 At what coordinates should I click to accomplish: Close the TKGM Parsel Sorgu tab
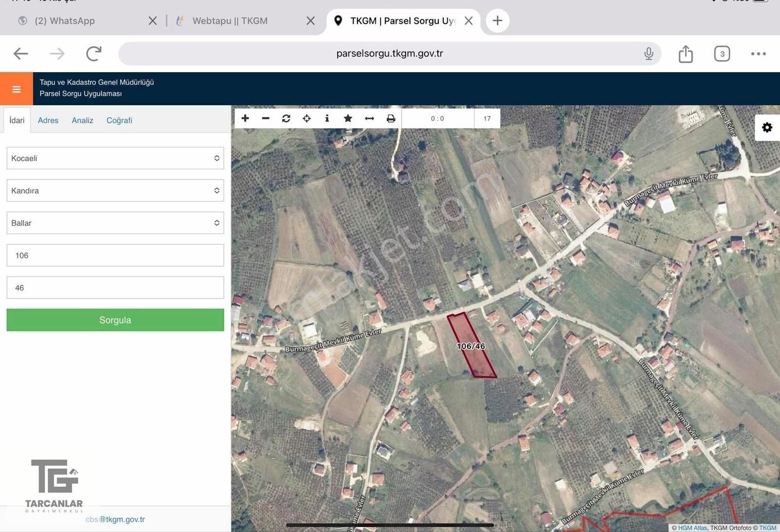click(x=468, y=20)
